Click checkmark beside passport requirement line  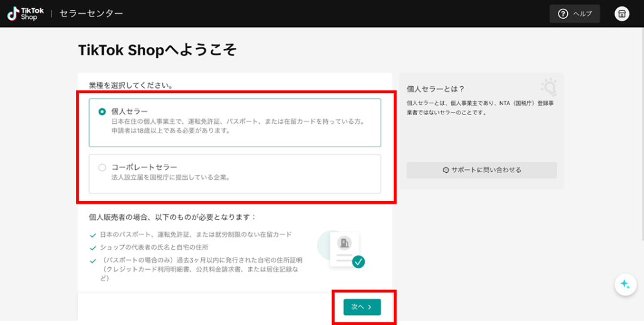(x=93, y=235)
